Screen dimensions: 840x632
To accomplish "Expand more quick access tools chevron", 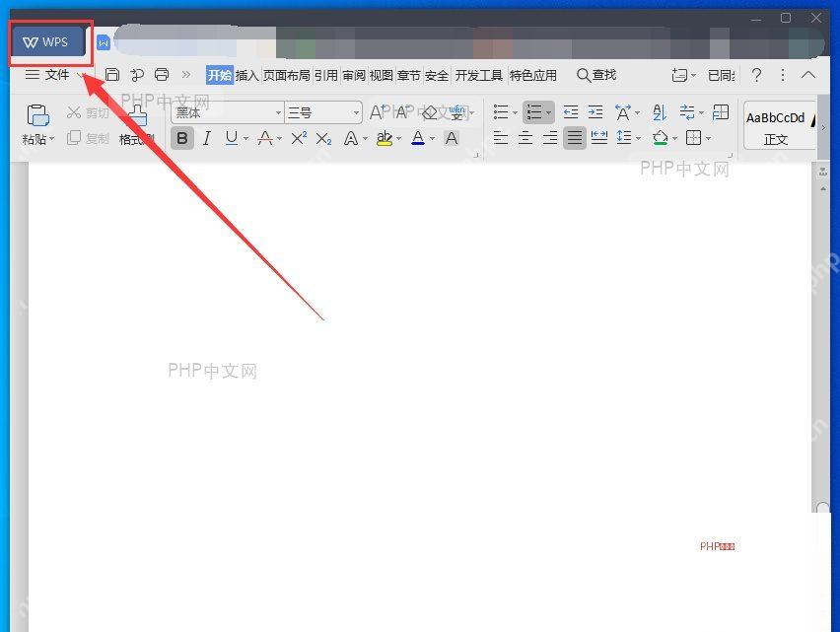I will [x=186, y=75].
